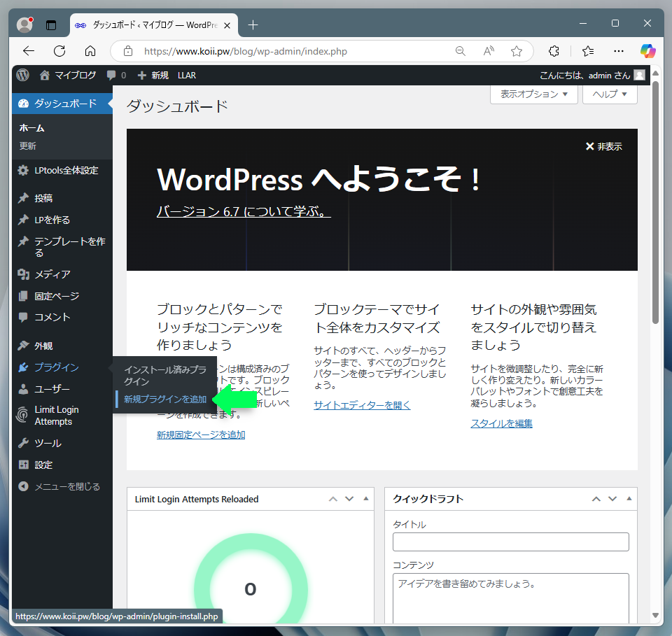Screen dimensions: 672x636
Task: Move Limit Login Attempts Reloaded widget up
Action: [333, 499]
